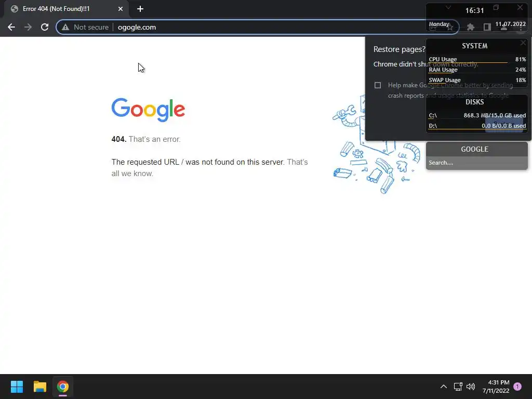Toggle Chrome's side panel icon

pos(487,27)
